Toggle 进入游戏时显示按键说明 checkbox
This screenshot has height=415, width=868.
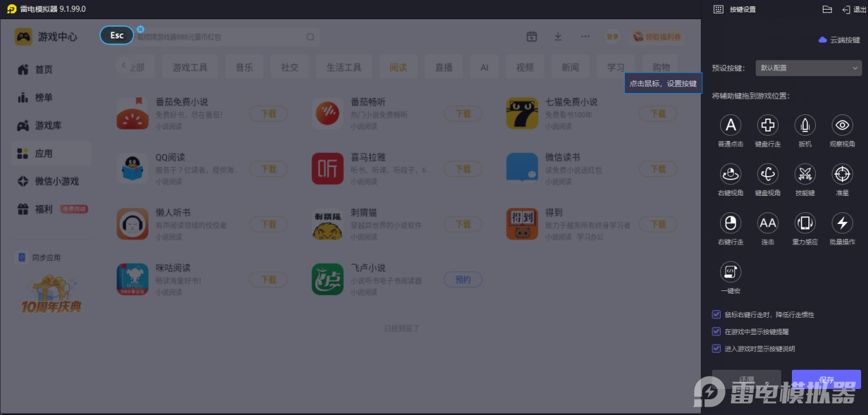(x=716, y=349)
